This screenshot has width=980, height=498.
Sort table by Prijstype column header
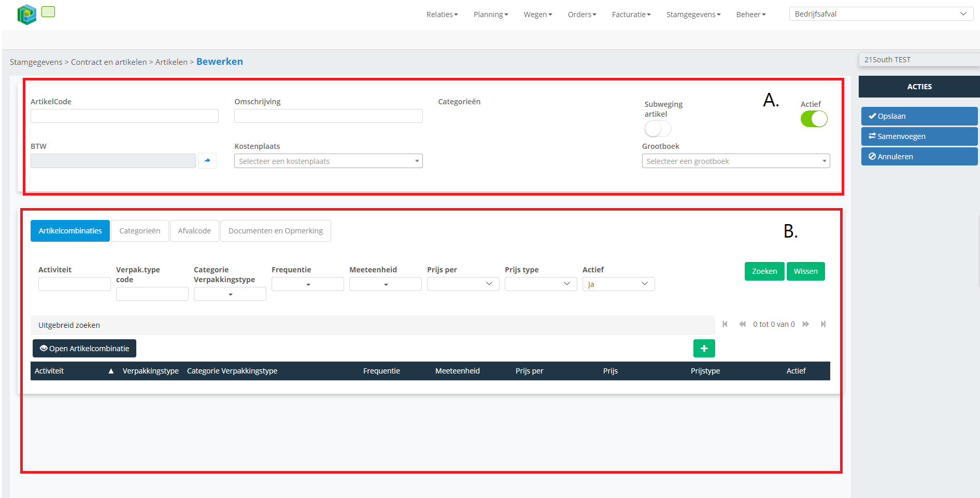(x=705, y=371)
